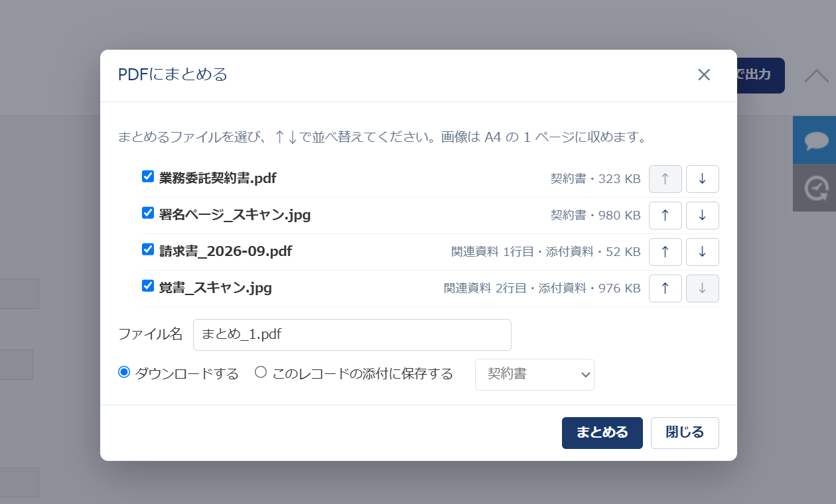Click disabled up arrow for 業務委託契約書.pdf

point(665,179)
